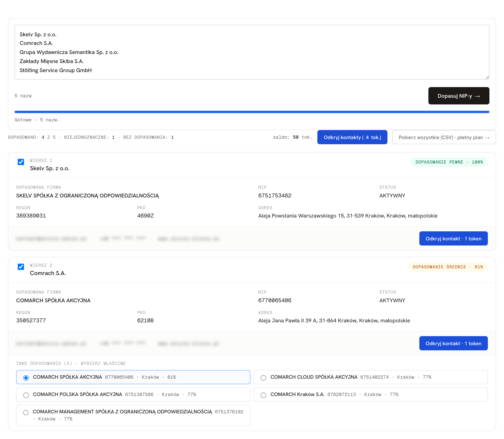The image size is (504, 439).
Task: Click AKTYWNY status beside NIP 6770065406
Action: coord(392,300)
